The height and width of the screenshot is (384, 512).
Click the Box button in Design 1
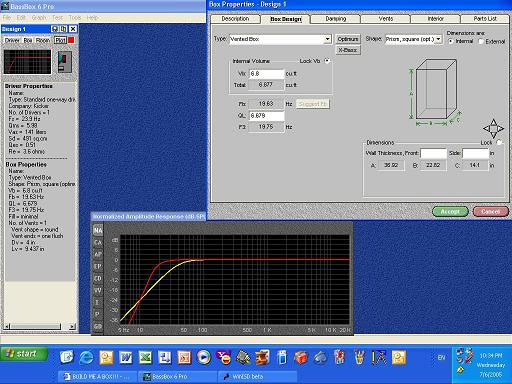pos(28,40)
